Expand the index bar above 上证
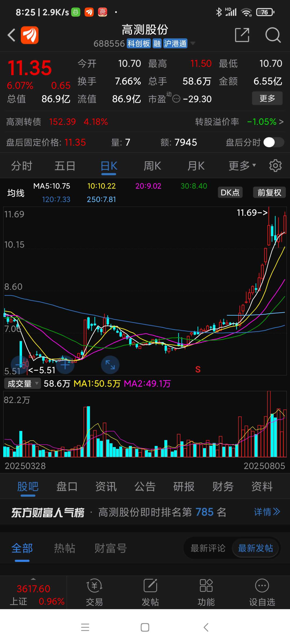The height and width of the screenshot is (644, 290). [33, 579]
